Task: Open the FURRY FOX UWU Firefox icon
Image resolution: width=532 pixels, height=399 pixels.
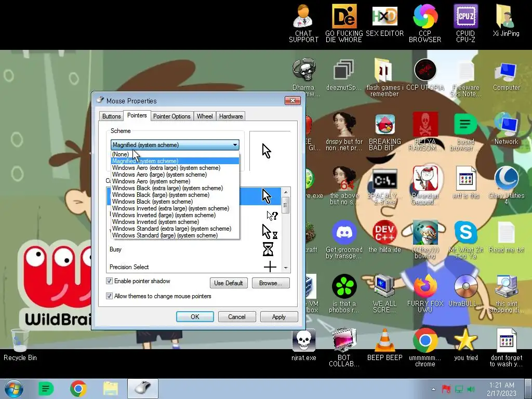Action: [425, 294]
